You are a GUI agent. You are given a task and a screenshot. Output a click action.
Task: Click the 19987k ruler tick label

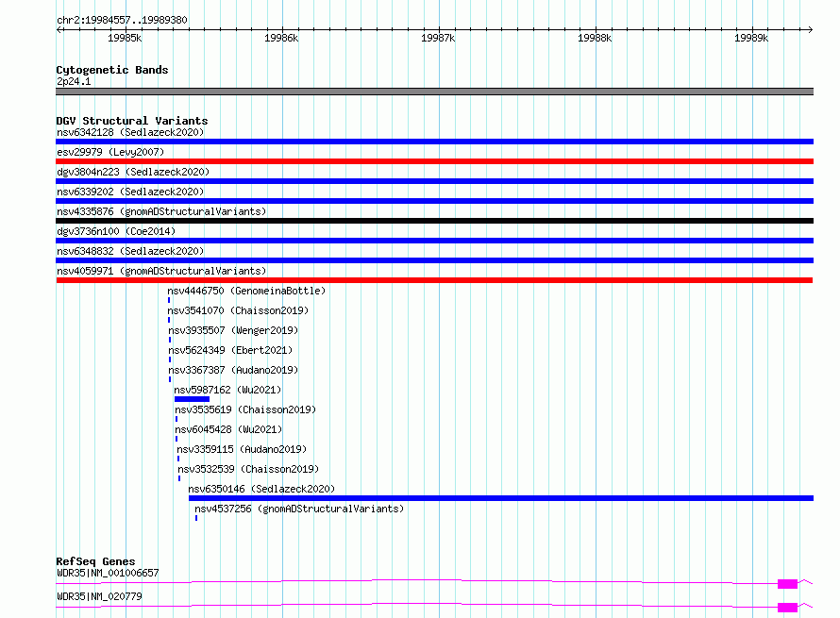(438, 38)
